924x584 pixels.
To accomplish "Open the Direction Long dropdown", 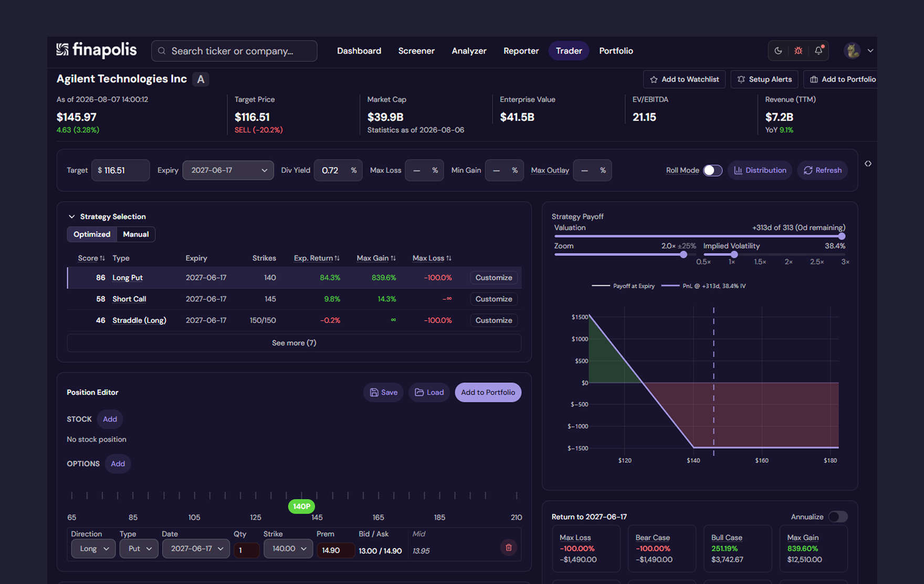I will click(x=93, y=549).
